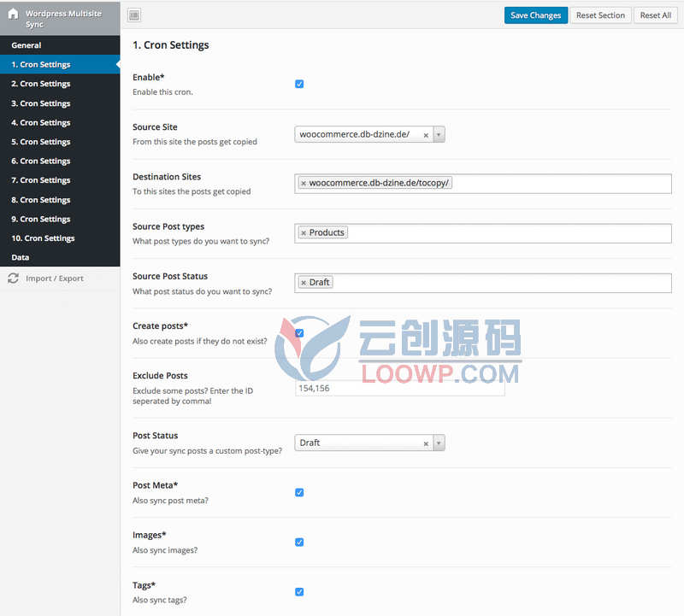Viewport: 684px width, 616px height.
Task: Select Data in the sidebar
Action: coord(60,257)
